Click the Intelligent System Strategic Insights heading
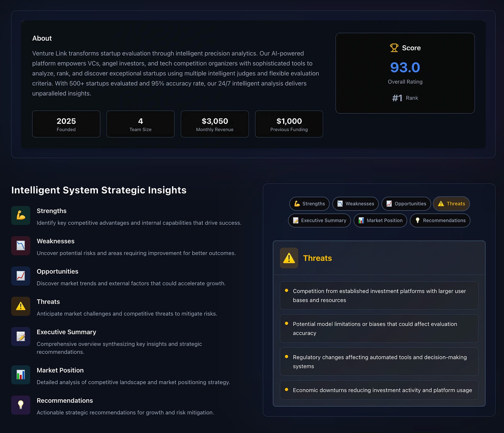Screen dimensions: 504x433 click(x=99, y=190)
